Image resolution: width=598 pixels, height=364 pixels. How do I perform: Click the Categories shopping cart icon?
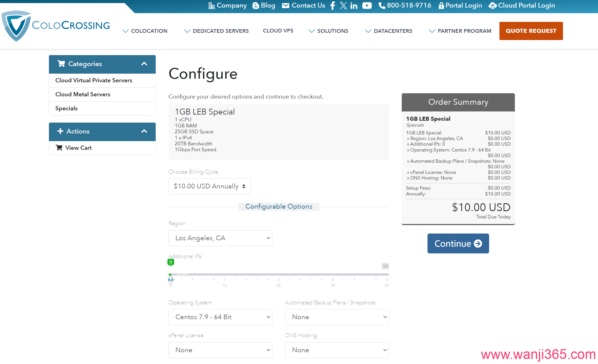click(61, 64)
